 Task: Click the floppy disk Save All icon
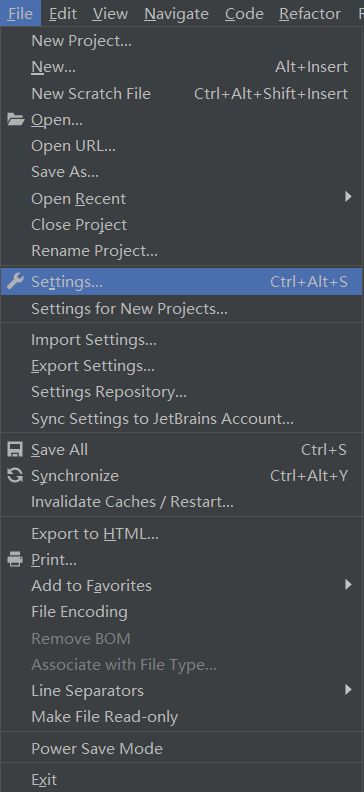(x=15, y=449)
